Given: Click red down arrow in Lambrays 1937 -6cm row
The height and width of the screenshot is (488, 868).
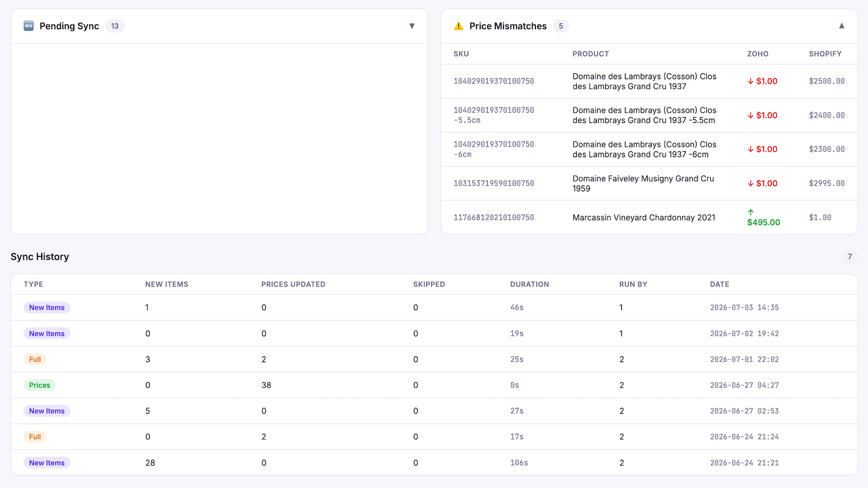Looking at the screenshot, I should 751,149.
